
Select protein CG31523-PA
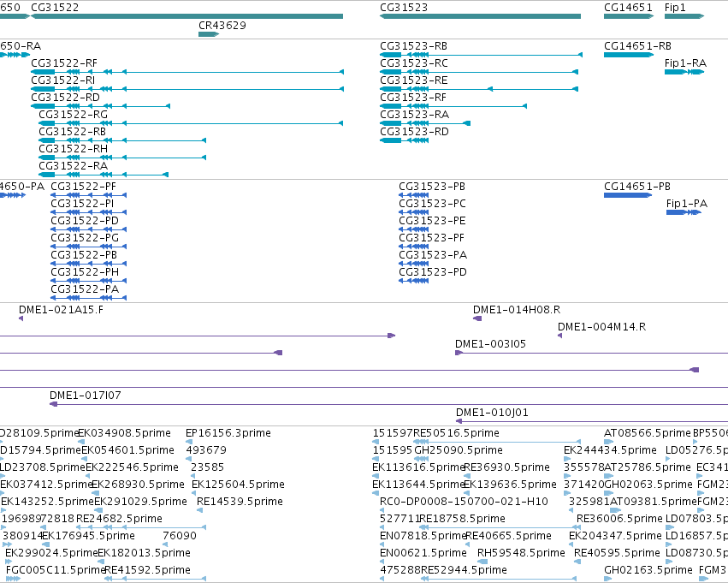[x=413, y=264]
